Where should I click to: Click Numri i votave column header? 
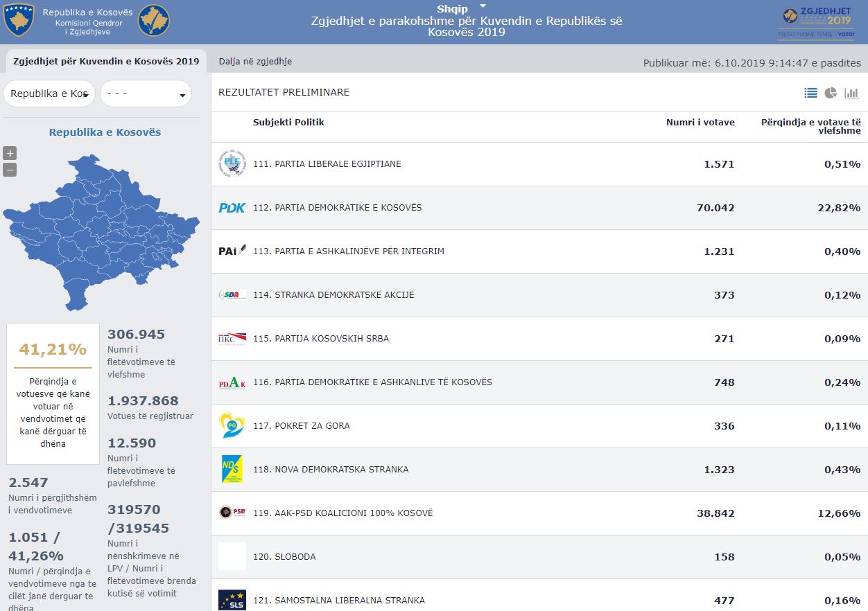point(700,123)
